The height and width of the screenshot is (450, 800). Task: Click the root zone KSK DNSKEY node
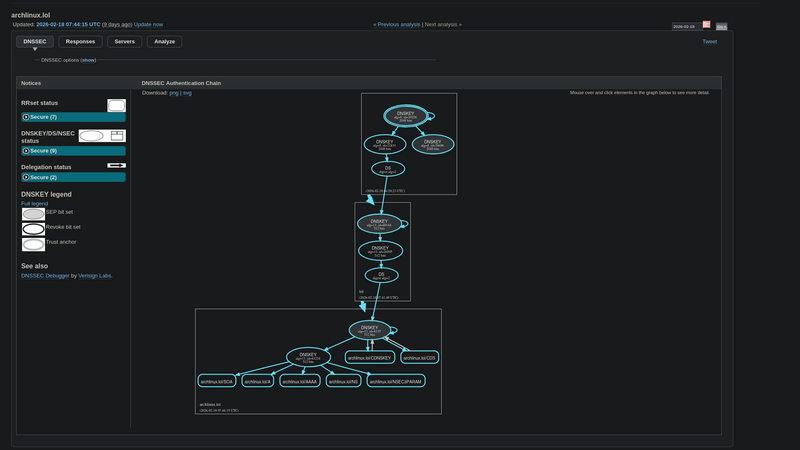pos(406,116)
